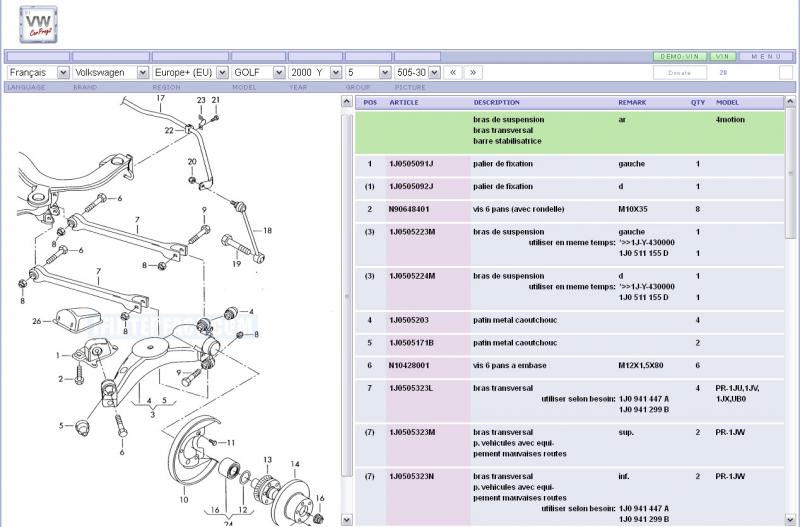Click the number 28 next to Donate
This screenshot has height=527, width=800.
pyautogui.click(x=723, y=73)
